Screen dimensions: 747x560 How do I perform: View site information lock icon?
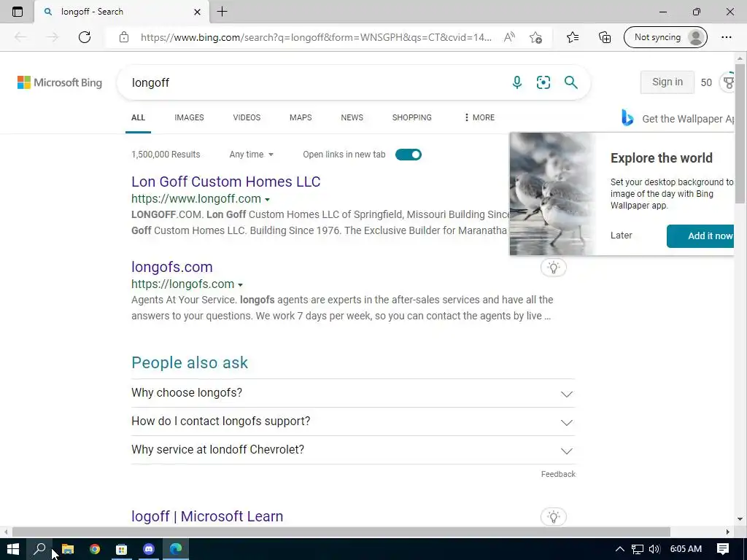[124, 37]
